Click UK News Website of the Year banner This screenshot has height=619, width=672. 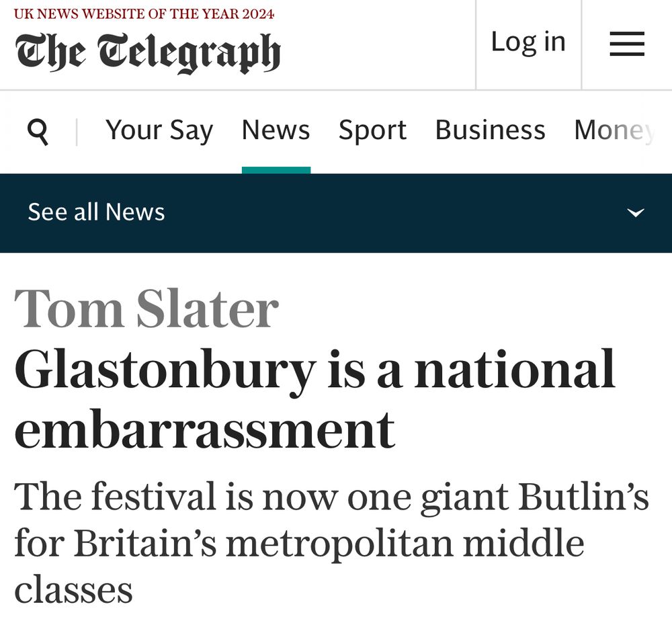[x=144, y=13]
